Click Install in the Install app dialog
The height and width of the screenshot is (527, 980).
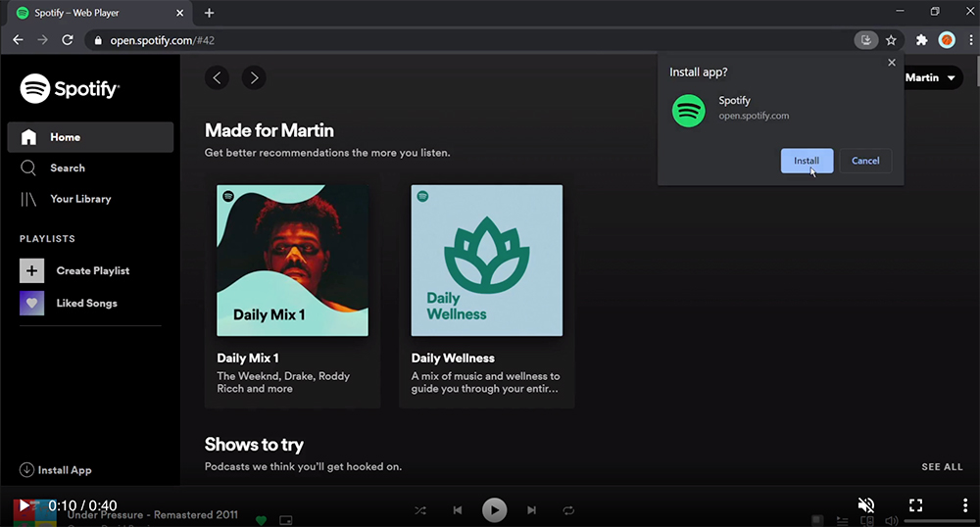coord(807,161)
